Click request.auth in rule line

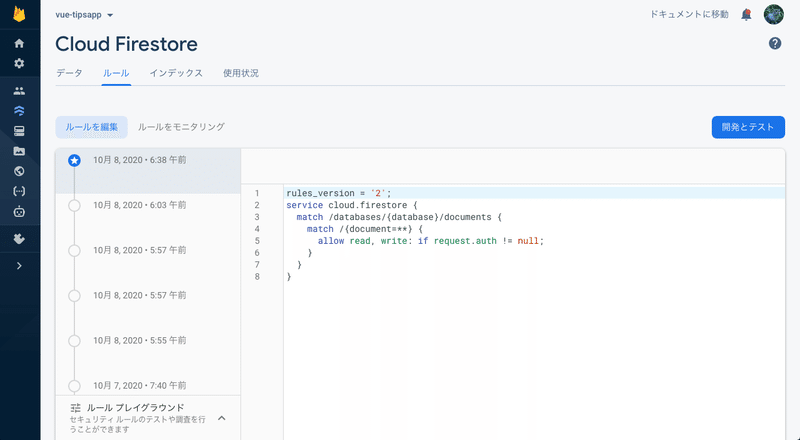pos(465,241)
